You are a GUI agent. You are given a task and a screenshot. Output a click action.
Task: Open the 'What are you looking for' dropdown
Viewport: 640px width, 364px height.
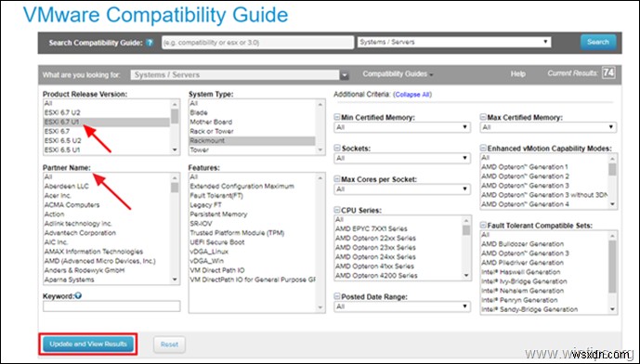(x=240, y=75)
